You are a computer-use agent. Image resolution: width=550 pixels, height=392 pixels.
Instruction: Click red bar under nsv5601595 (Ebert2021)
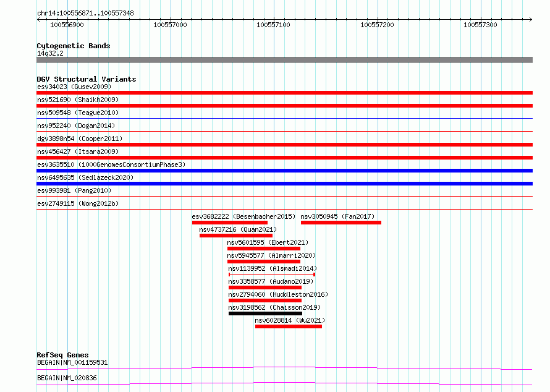point(264,249)
